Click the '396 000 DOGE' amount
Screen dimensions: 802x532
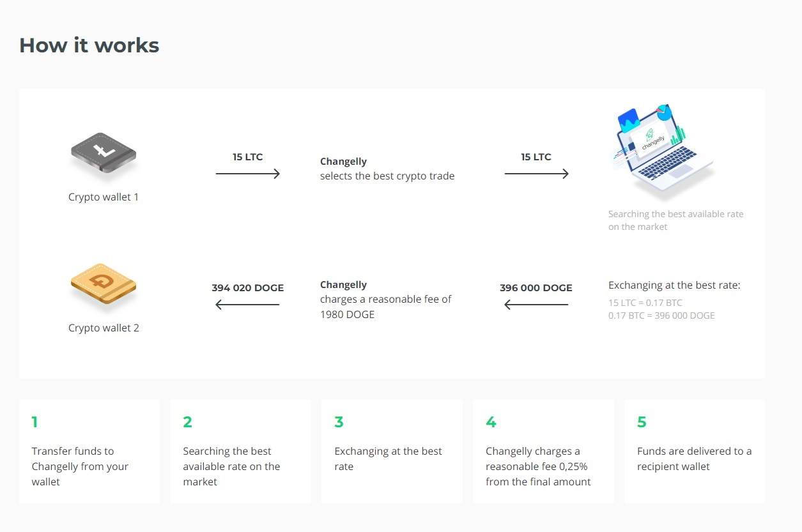[x=536, y=287]
